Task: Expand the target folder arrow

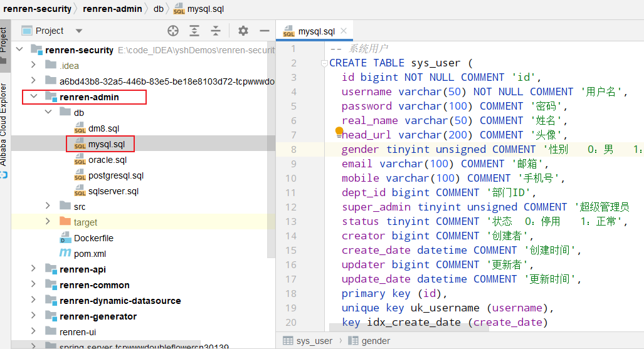Action: (48, 221)
